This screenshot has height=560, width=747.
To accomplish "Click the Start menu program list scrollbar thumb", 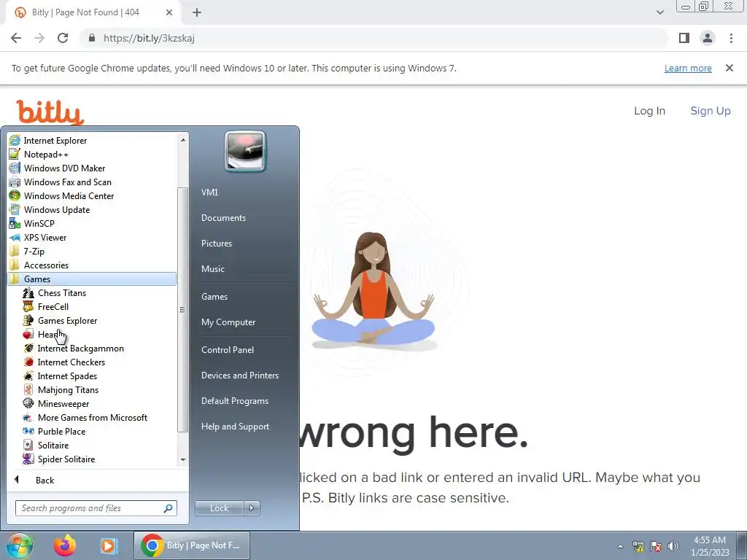I will tap(182, 309).
